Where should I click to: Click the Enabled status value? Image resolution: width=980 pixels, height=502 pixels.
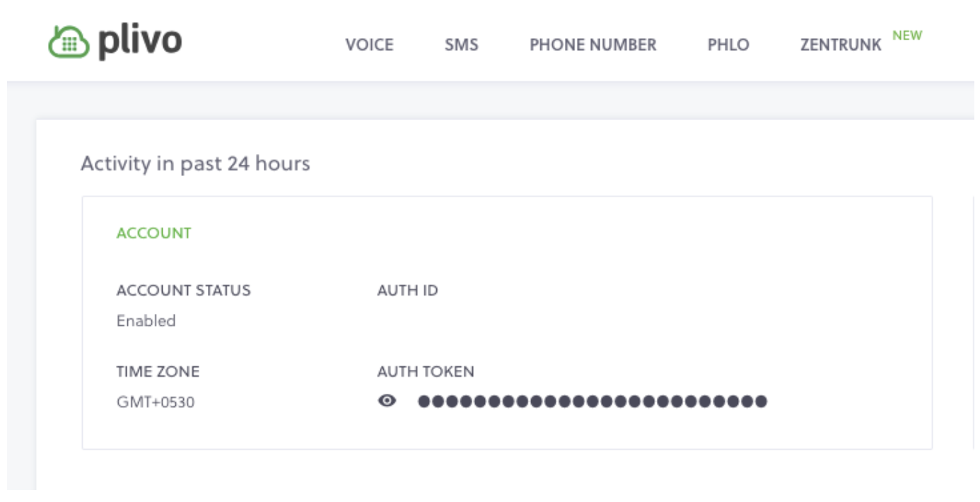pos(146,320)
